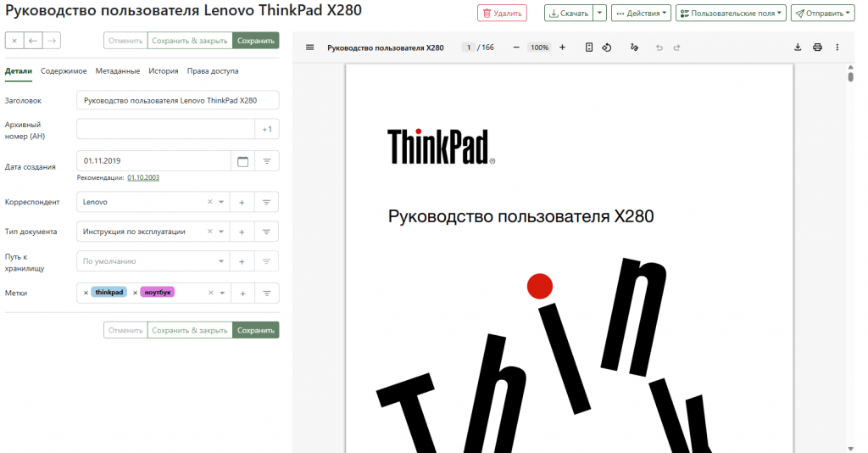Click the PDF zoom out minus icon
This screenshot has height=453, width=868.
click(516, 48)
